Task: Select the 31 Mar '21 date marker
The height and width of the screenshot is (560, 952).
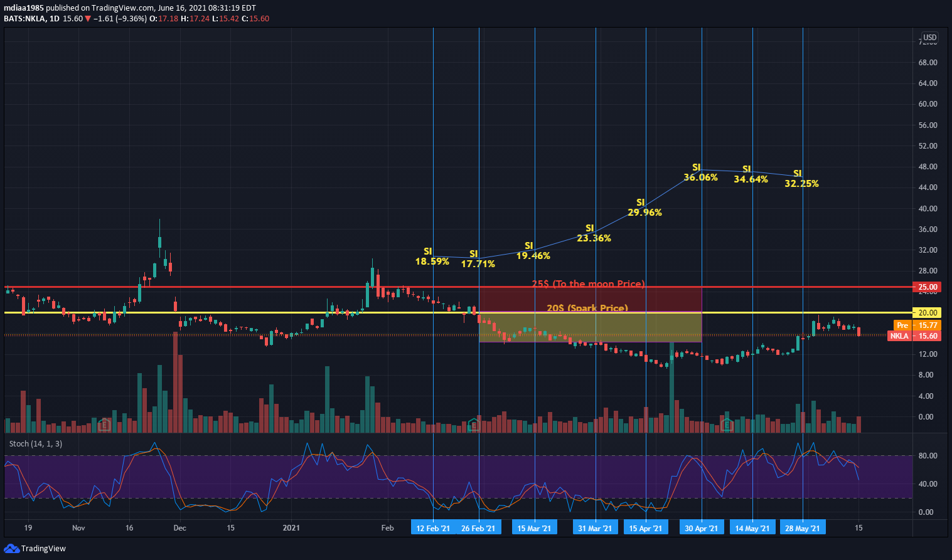Action: (595, 528)
